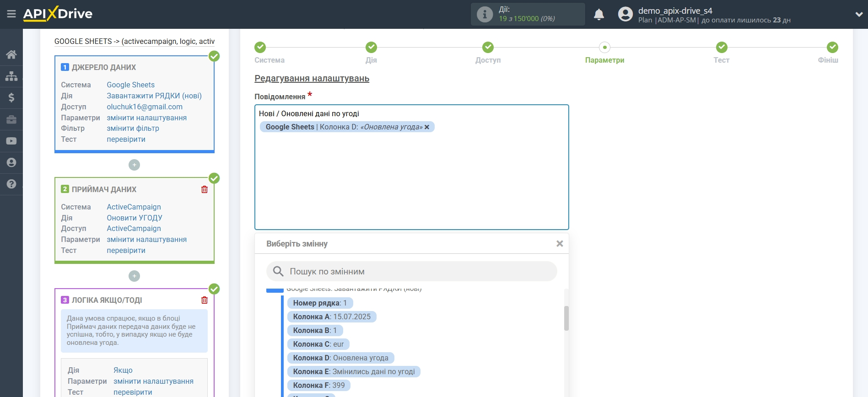Click the variable search magnifier icon

point(278,271)
